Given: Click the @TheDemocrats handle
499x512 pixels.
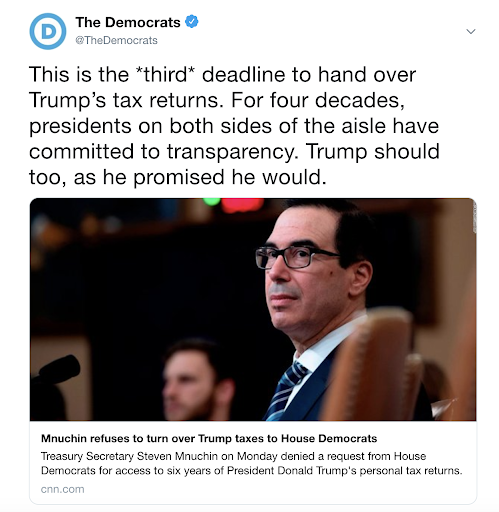Looking at the screenshot, I should 116,40.
